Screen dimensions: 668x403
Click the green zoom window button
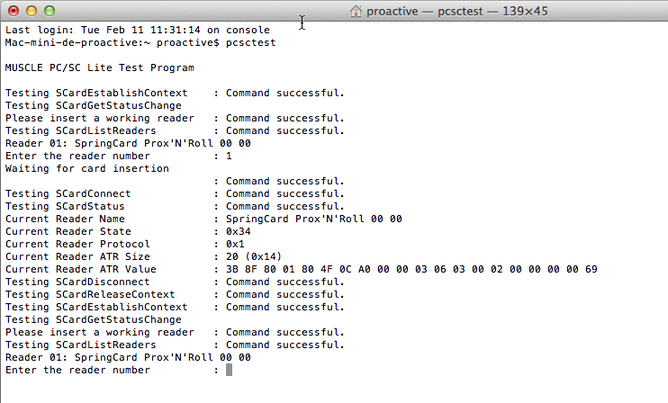(x=49, y=11)
